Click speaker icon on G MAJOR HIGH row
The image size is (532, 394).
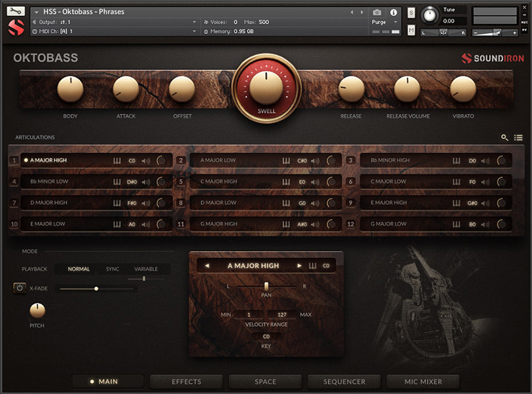315,224
